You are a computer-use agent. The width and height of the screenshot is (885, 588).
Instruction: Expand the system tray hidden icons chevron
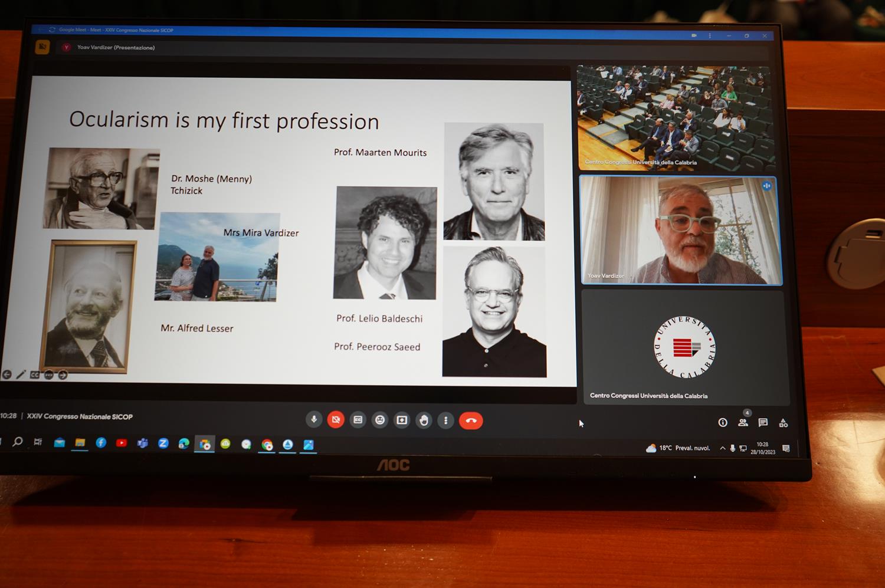tap(722, 448)
